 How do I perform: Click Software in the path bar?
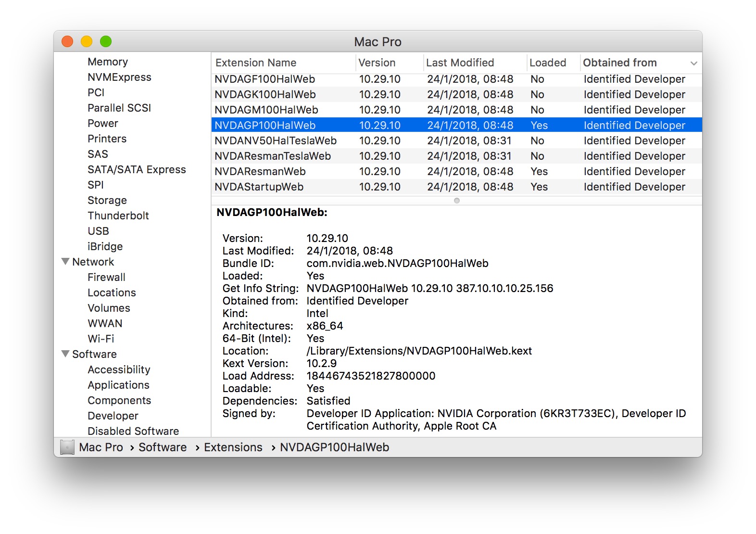click(163, 447)
